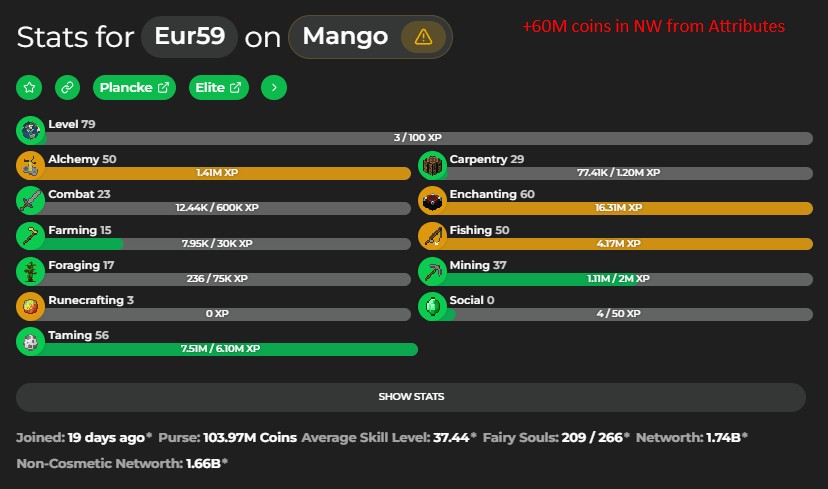Click the Show Stats button
This screenshot has height=489, width=828.
point(411,397)
